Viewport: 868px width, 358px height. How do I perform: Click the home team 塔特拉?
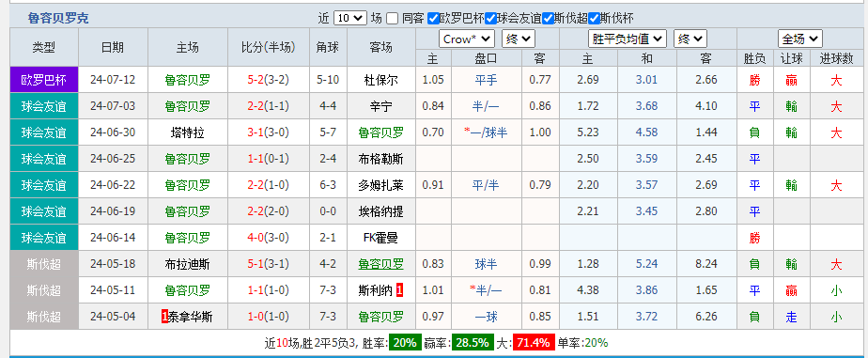(188, 132)
